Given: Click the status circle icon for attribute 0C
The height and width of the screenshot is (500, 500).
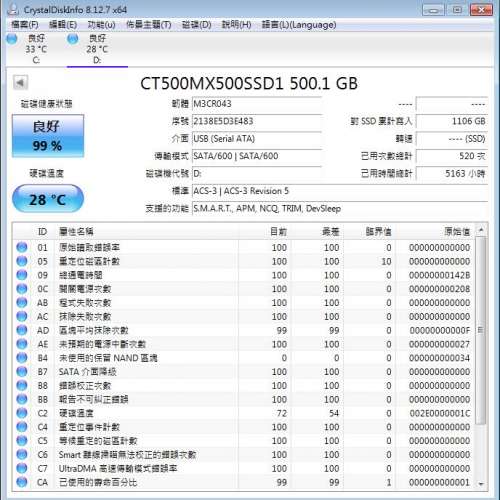Looking at the screenshot, I should [x=22, y=289].
